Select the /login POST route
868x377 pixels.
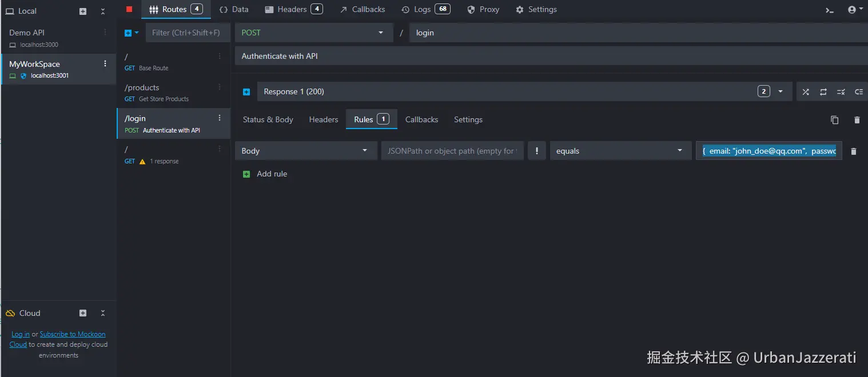point(173,123)
